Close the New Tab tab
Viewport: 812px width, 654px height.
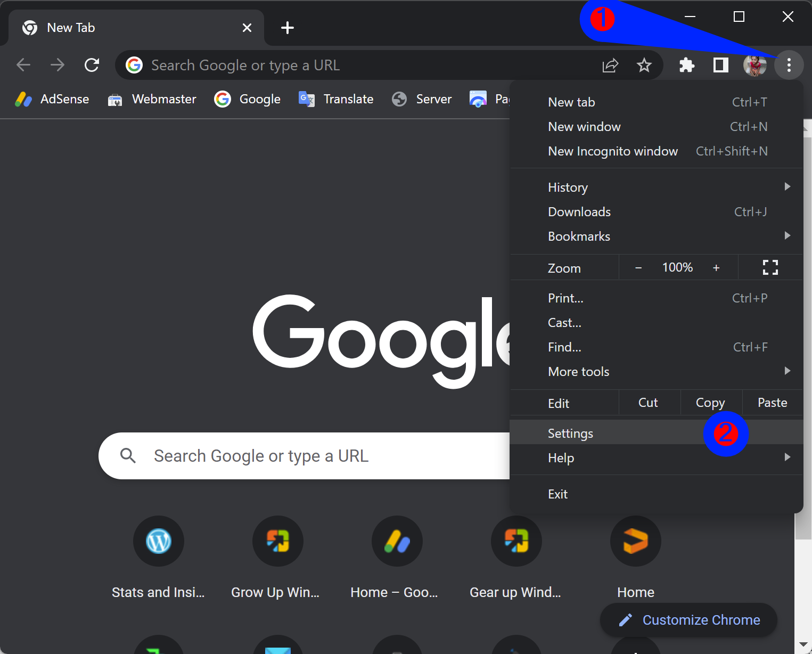[x=247, y=28]
